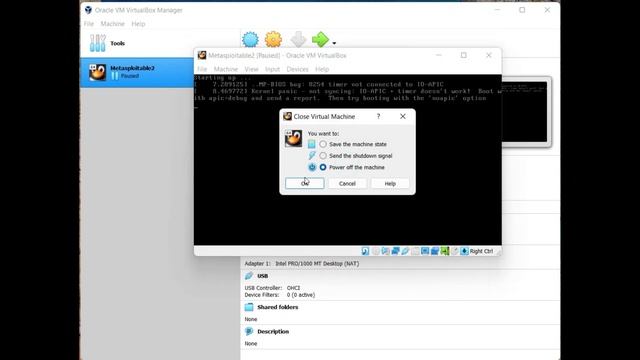
Task: Open Machine menu in VirtualBox Manager
Action: pos(112,24)
